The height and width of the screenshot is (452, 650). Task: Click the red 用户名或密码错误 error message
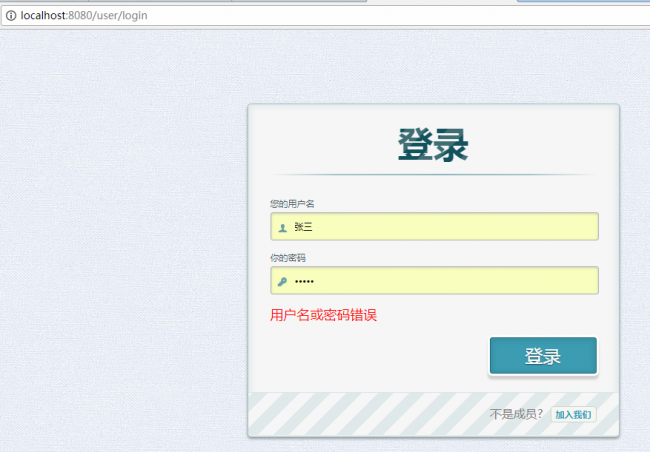click(x=323, y=315)
